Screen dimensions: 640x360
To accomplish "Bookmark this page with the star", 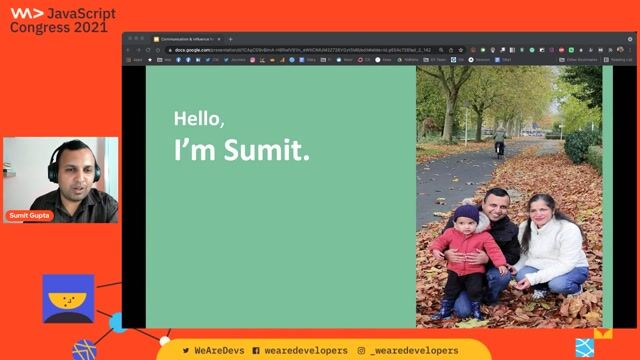I will [x=461, y=50].
